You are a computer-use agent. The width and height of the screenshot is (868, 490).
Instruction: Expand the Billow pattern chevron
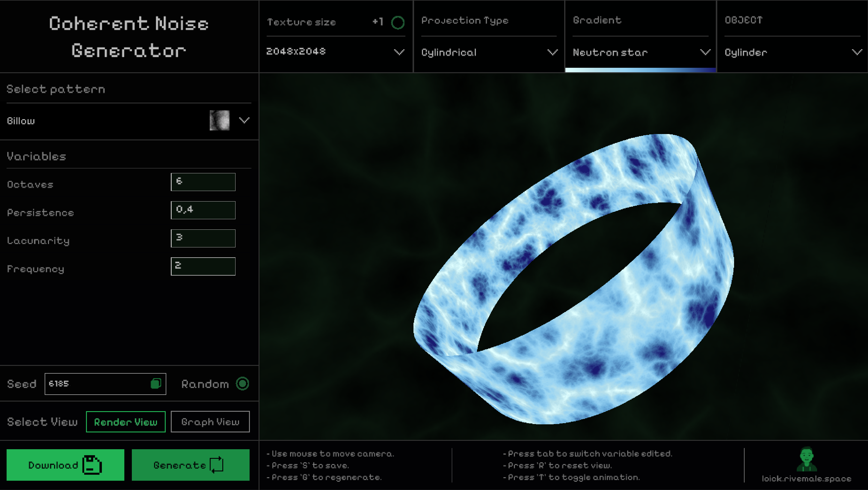(244, 120)
